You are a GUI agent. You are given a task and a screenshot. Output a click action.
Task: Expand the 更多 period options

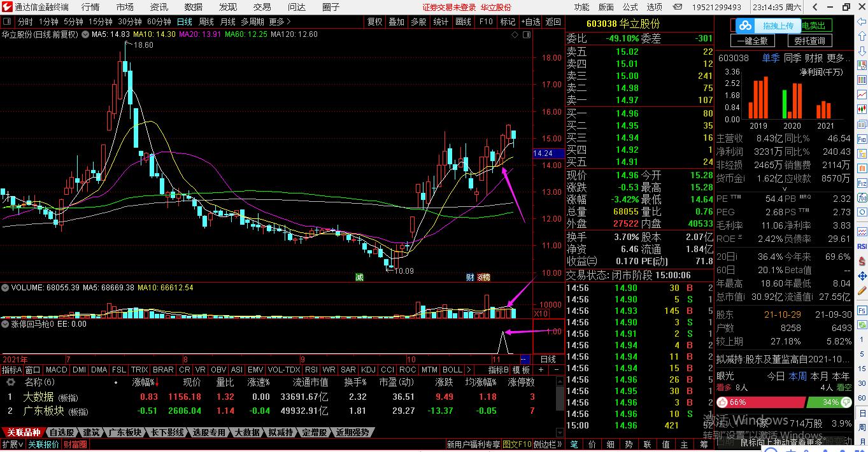[x=280, y=22]
